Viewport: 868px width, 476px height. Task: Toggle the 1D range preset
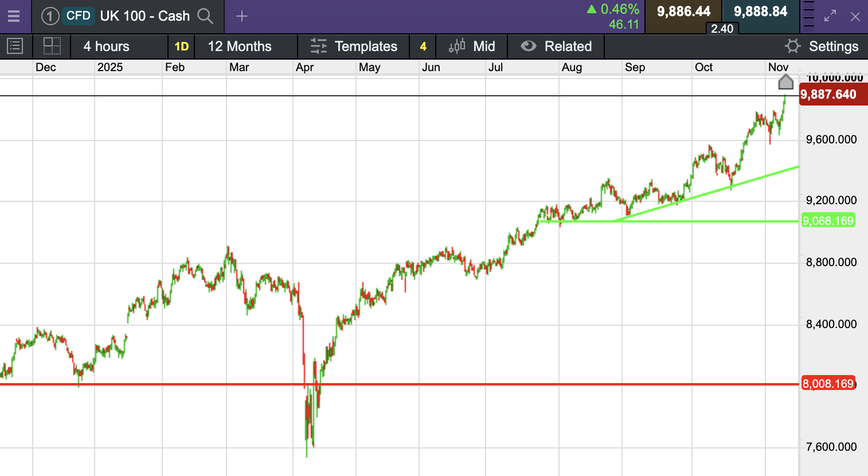coord(181,46)
